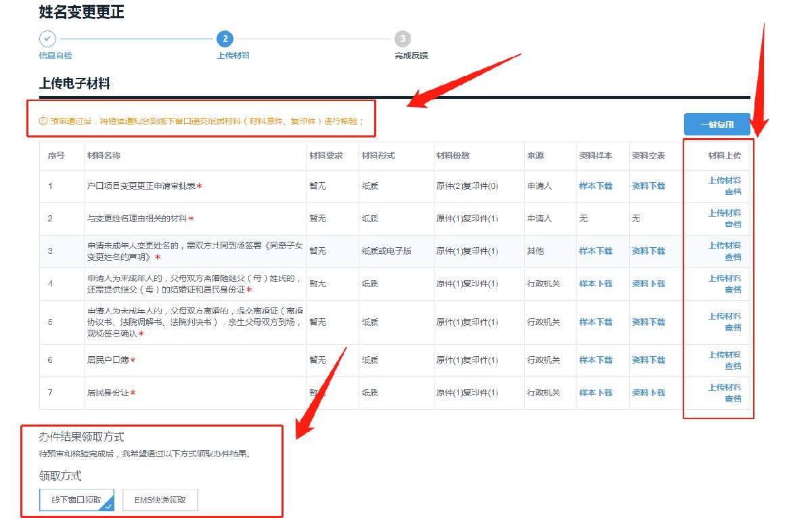This screenshot has width=812, height=518.
Task: Download sample for 同意子女变更姓名的声明 row
Action: tap(595, 251)
